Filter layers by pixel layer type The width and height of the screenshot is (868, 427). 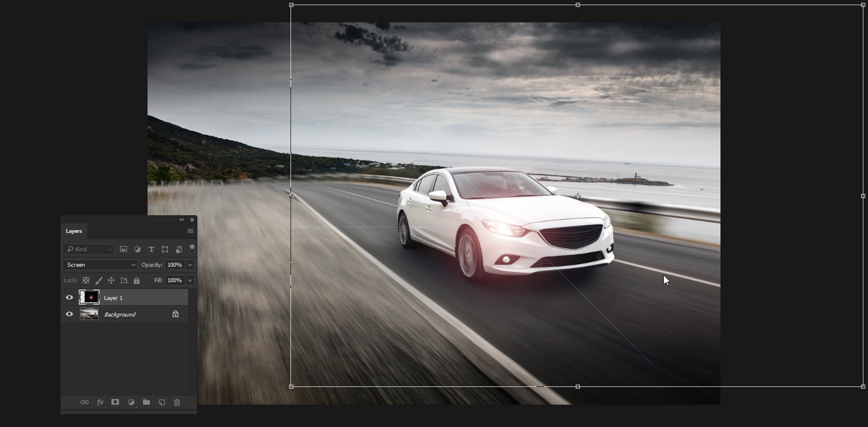pyautogui.click(x=123, y=249)
